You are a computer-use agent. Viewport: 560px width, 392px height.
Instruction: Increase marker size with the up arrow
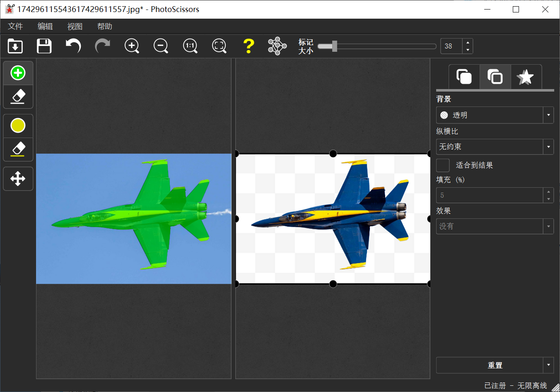(468, 42)
